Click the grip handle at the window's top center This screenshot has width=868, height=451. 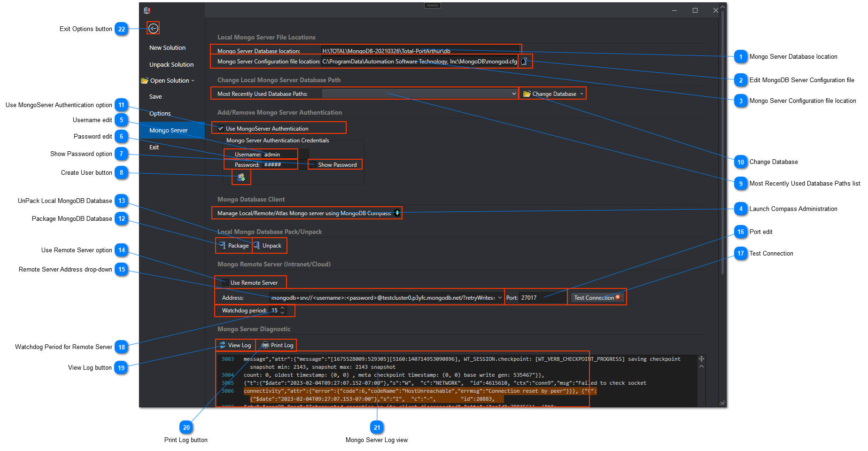tap(432, 6)
